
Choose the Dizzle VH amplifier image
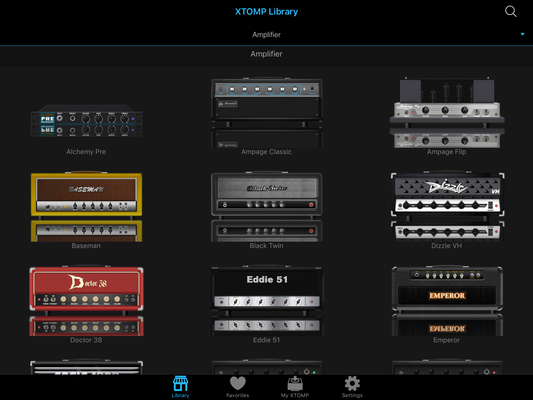pyautogui.click(x=447, y=207)
